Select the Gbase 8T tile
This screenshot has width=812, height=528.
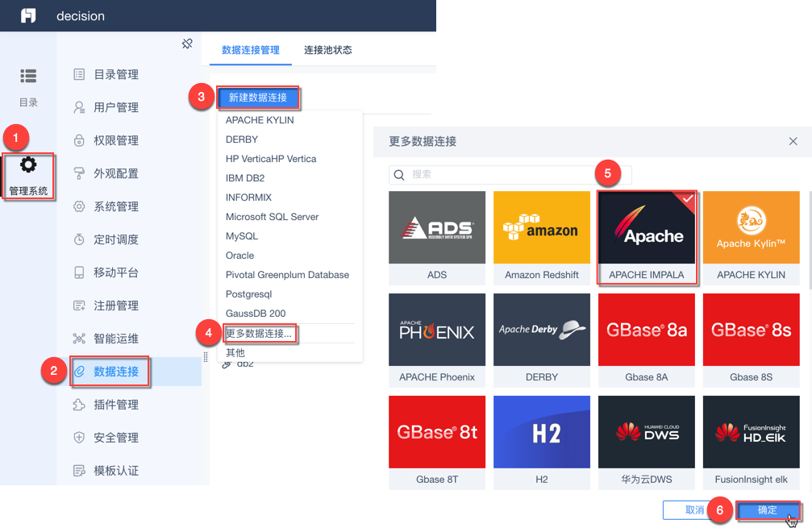(437, 443)
